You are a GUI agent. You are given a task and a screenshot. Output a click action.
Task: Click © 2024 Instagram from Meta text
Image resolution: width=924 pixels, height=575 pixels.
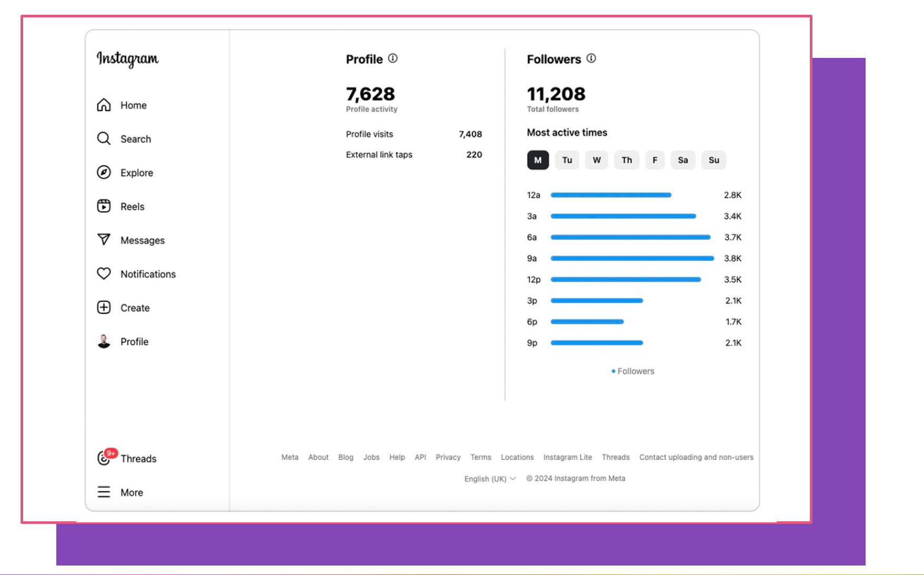point(576,479)
